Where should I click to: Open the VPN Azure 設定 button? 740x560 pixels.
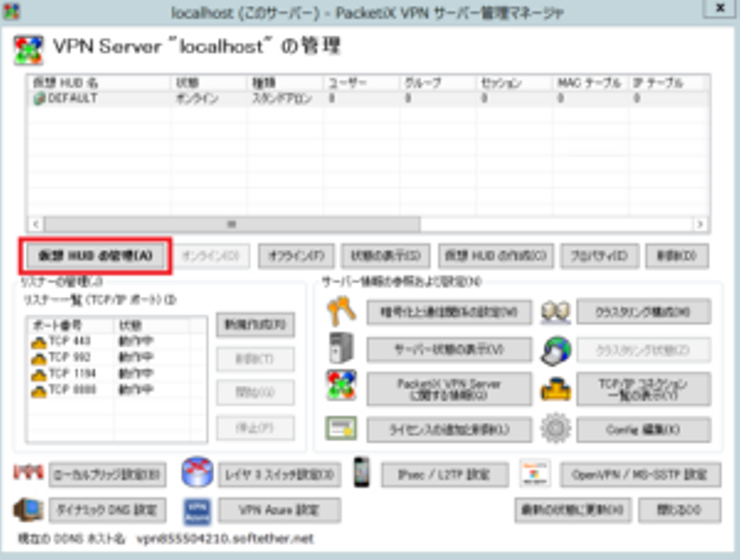click(x=280, y=510)
